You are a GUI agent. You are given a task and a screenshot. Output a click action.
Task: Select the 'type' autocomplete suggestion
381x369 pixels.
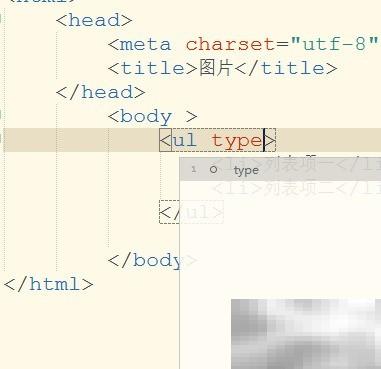(280, 170)
